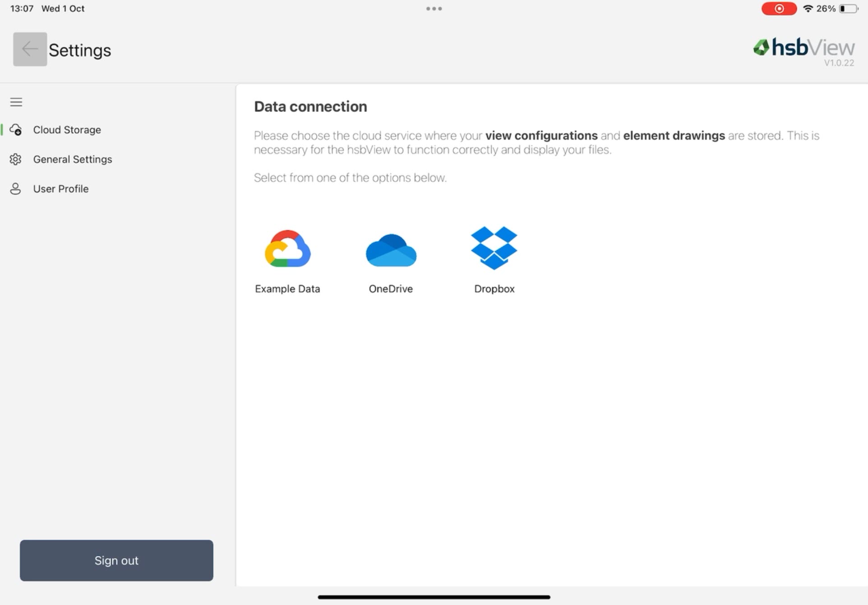Open the Cloud Storage menu item
The width and height of the screenshot is (868, 605).
click(x=67, y=130)
